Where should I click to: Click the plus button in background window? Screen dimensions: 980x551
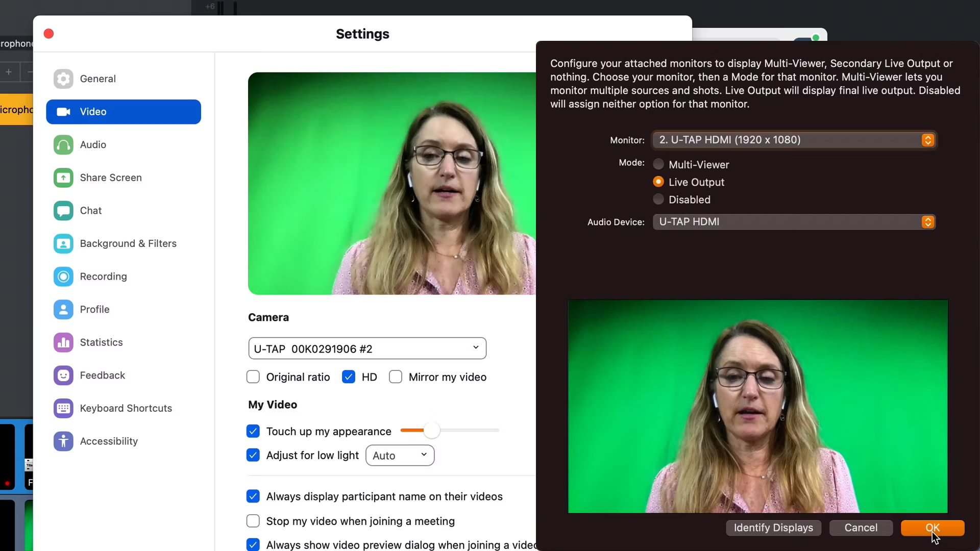pyautogui.click(x=9, y=72)
